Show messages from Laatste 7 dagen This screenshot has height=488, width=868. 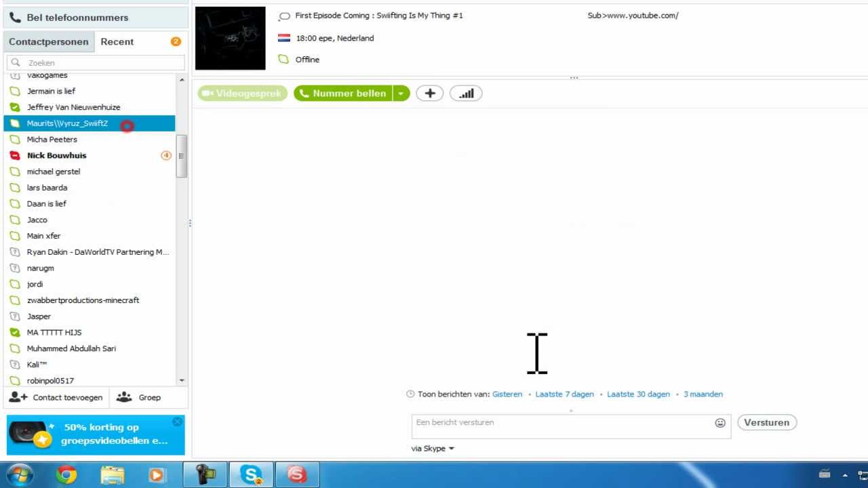pos(564,394)
